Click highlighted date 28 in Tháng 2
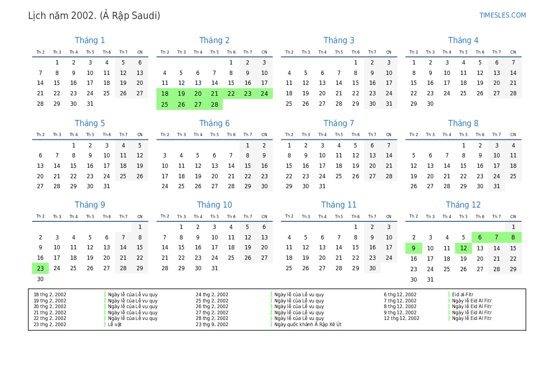 coord(214,104)
